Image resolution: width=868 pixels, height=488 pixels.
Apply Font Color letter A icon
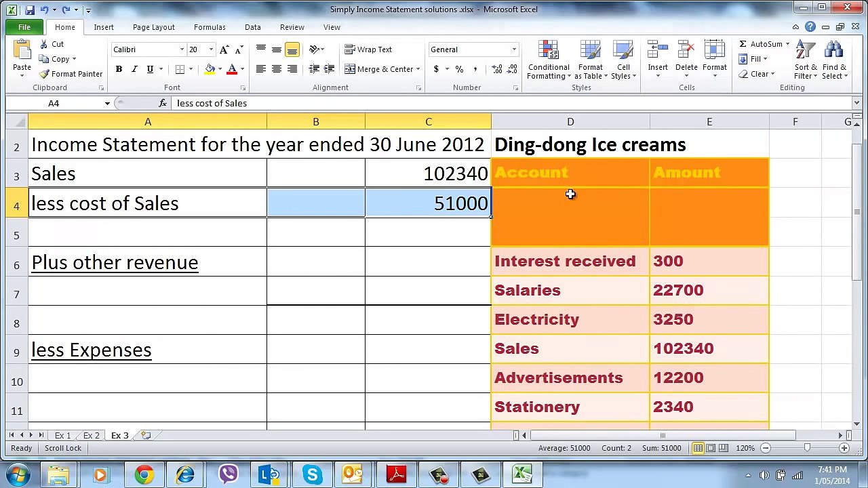coord(232,69)
